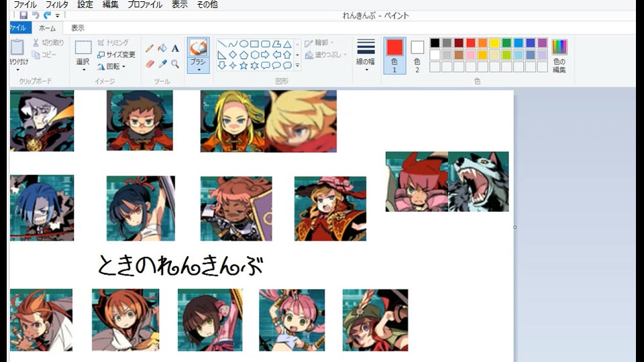Click the 切り取り cut button
This screenshot has width=644, height=362.
pos(48,43)
